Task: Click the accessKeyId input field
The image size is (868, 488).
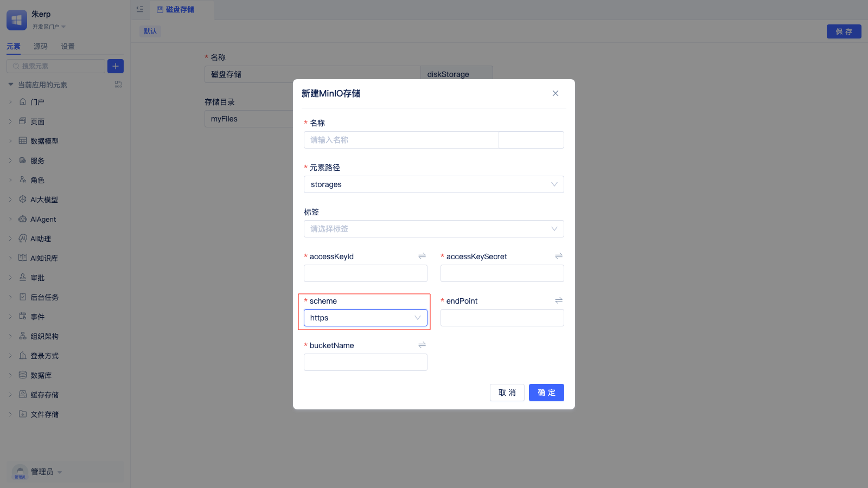Action: [366, 273]
